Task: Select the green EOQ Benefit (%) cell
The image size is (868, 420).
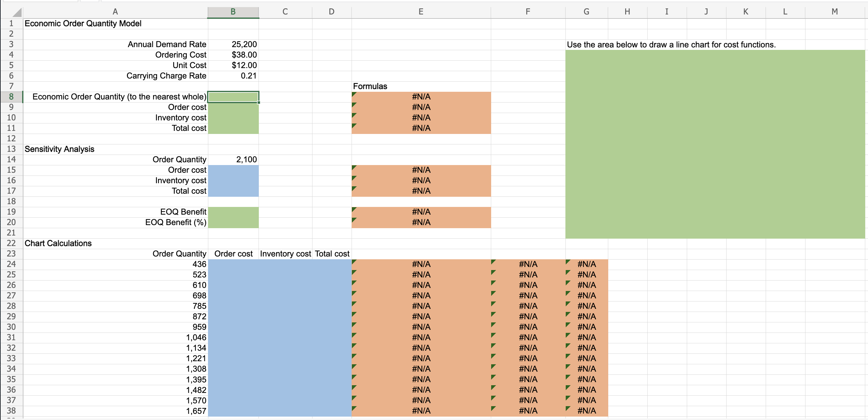Action: [233, 222]
